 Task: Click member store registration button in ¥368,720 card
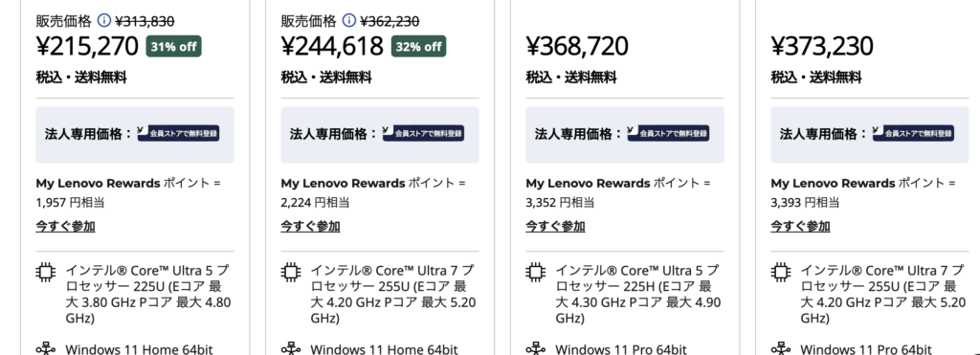click(668, 133)
